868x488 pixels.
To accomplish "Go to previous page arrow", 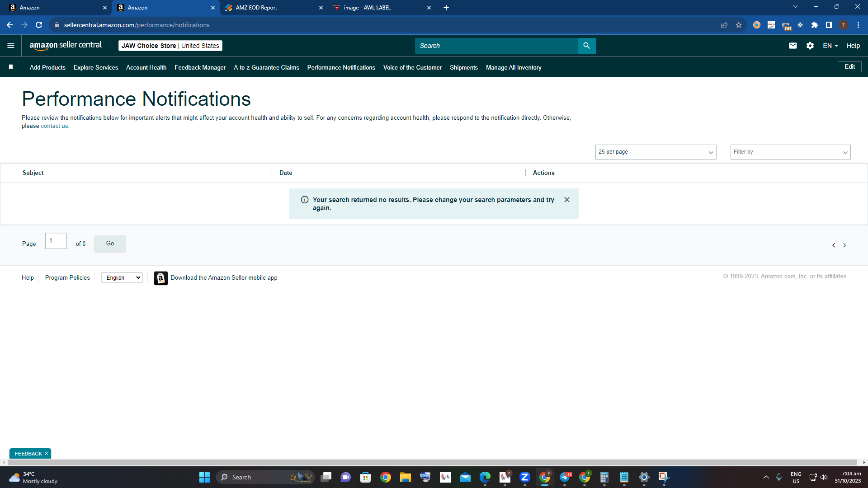I will tap(834, 245).
